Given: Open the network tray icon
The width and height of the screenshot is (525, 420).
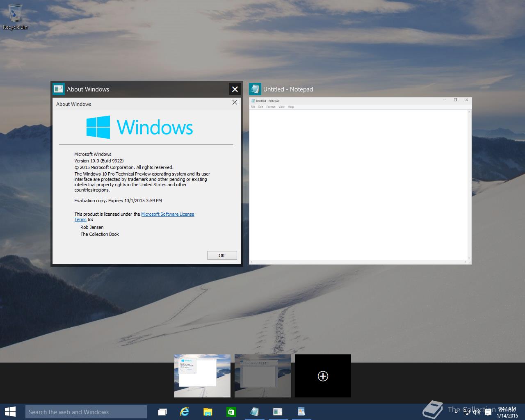Looking at the screenshot, I should (x=467, y=412).
